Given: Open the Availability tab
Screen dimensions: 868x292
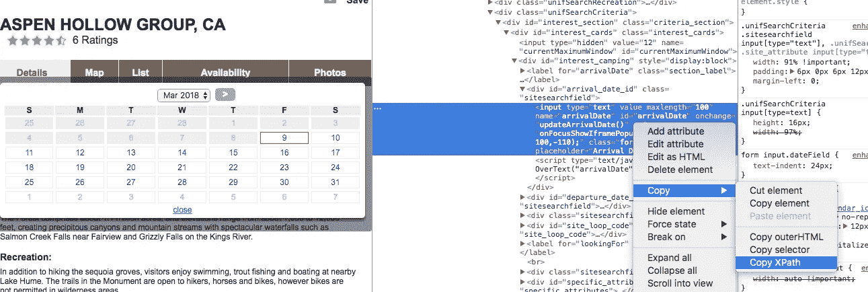Looking at the screenshot, I should click(x=225, y=73).
